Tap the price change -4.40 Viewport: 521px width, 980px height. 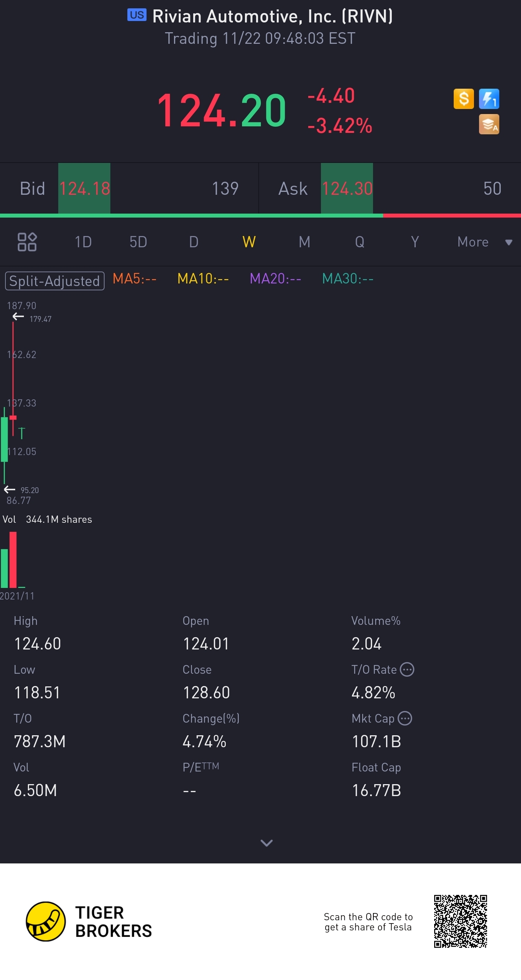[331, 96]
